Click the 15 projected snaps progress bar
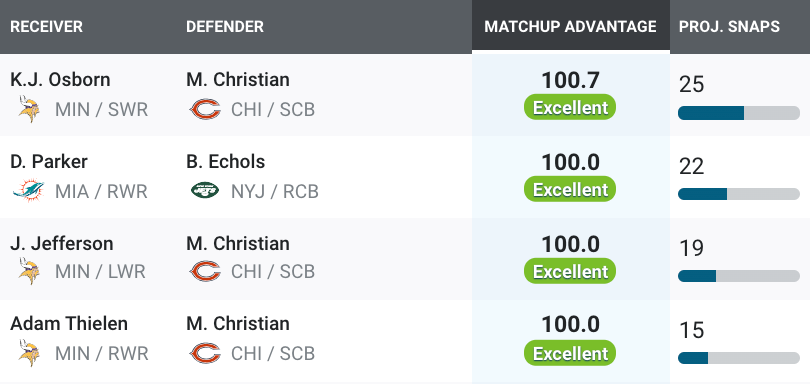The image size is (812, 384). [739, 358]
